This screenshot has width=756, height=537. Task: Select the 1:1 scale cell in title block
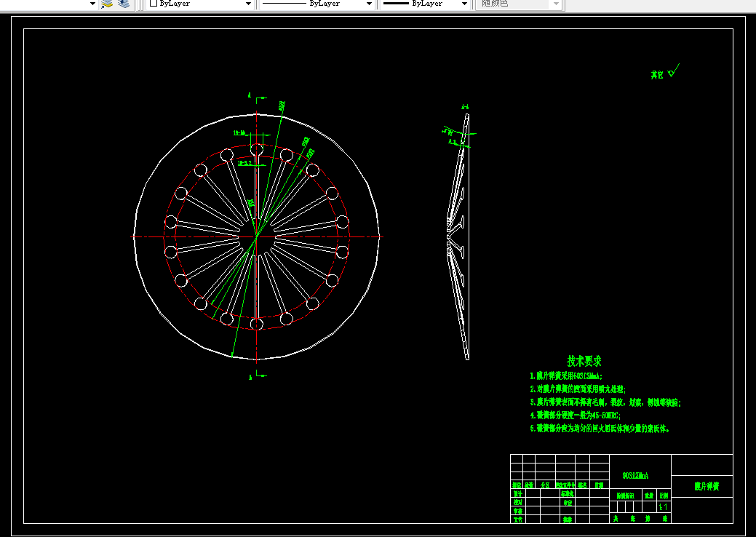664,507
